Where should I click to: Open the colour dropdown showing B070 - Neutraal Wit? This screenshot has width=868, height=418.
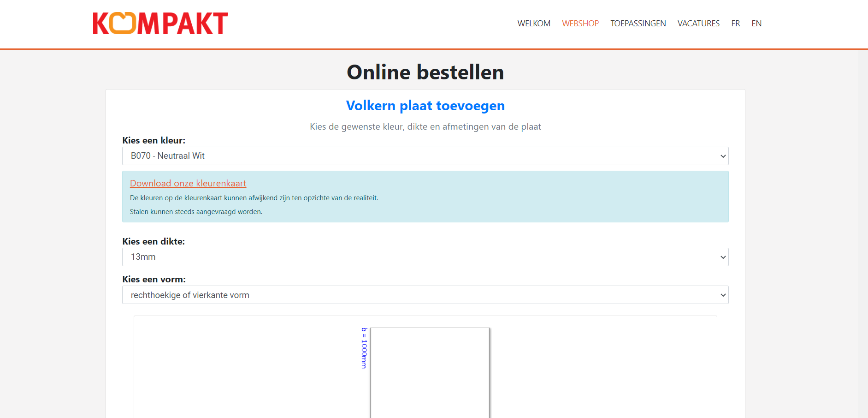[425, 156]
